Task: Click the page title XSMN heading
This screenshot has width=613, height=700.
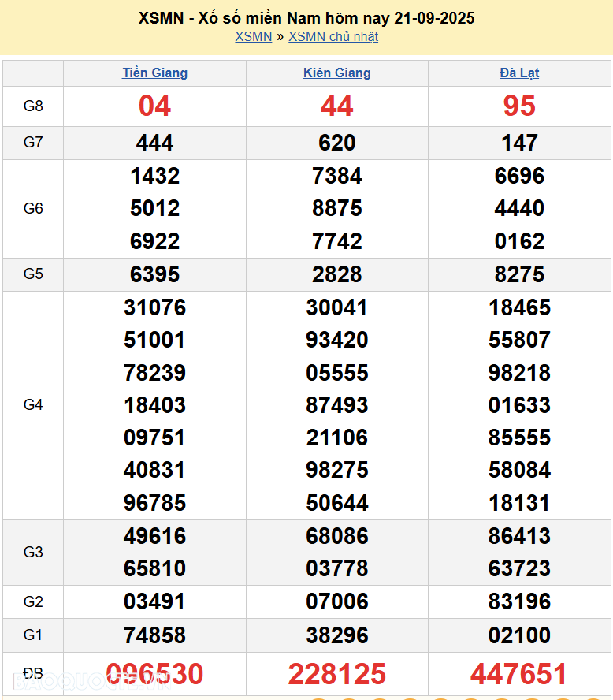Action: coord(306,17)
